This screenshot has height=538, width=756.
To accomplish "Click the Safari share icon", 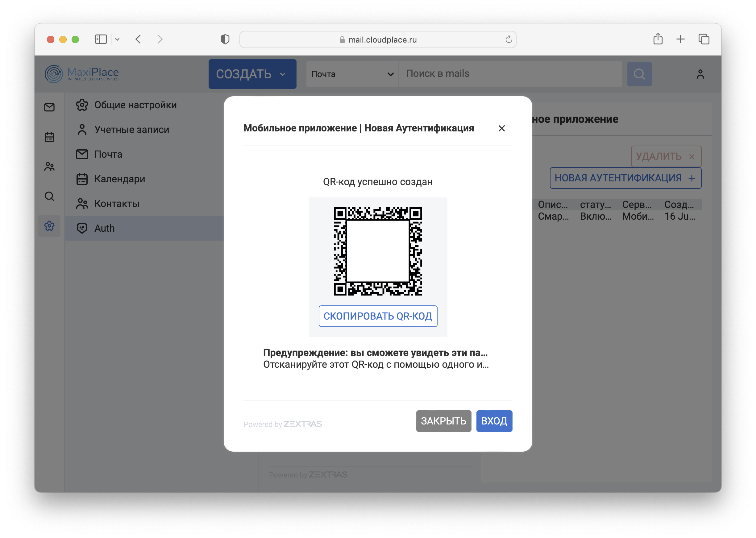I will 658,39.
